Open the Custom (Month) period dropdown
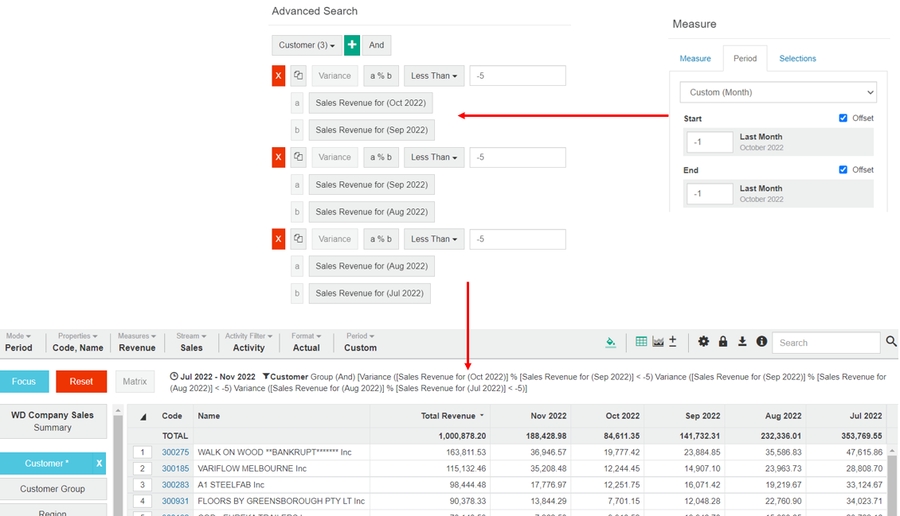Image resolution: width=900 pixels, height=516 pixels. coord(778,92)
